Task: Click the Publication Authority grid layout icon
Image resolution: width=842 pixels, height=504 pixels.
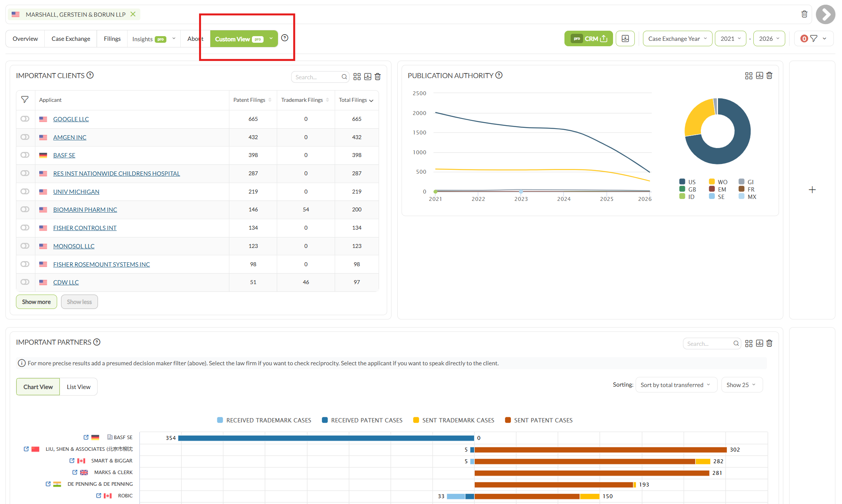Action: coord(749,76)
